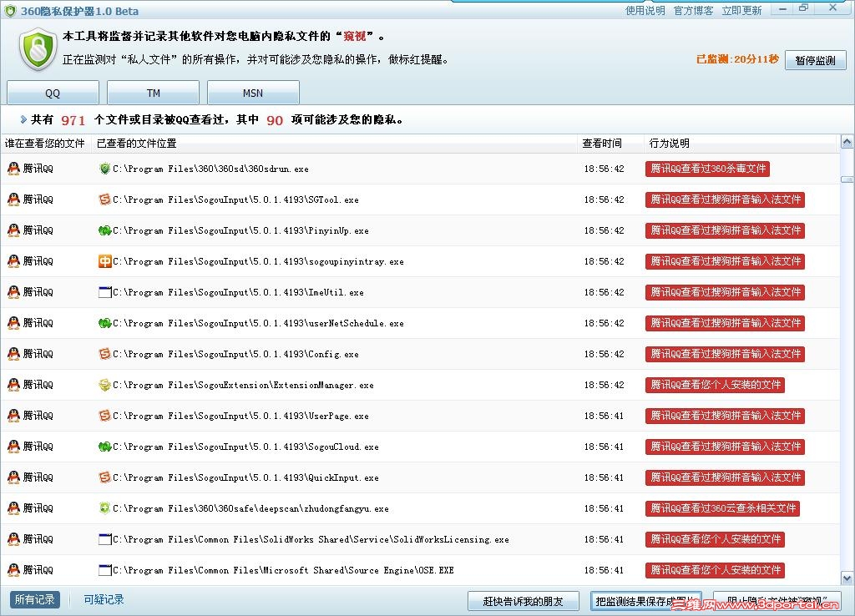855x616 pixels.
Task: Click the QuickInput.exe Sogou icon
Action: click(104, 477)
